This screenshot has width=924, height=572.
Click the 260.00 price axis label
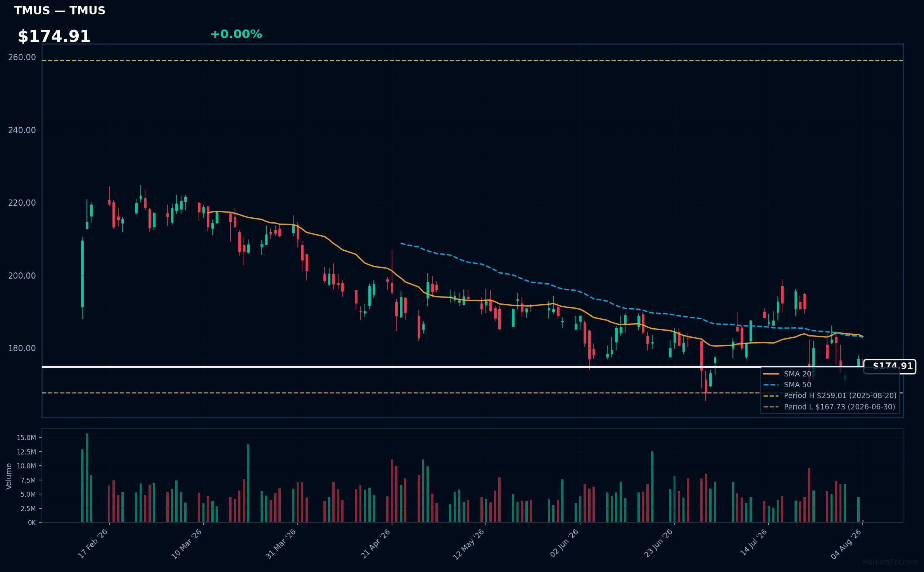(22, 57)
